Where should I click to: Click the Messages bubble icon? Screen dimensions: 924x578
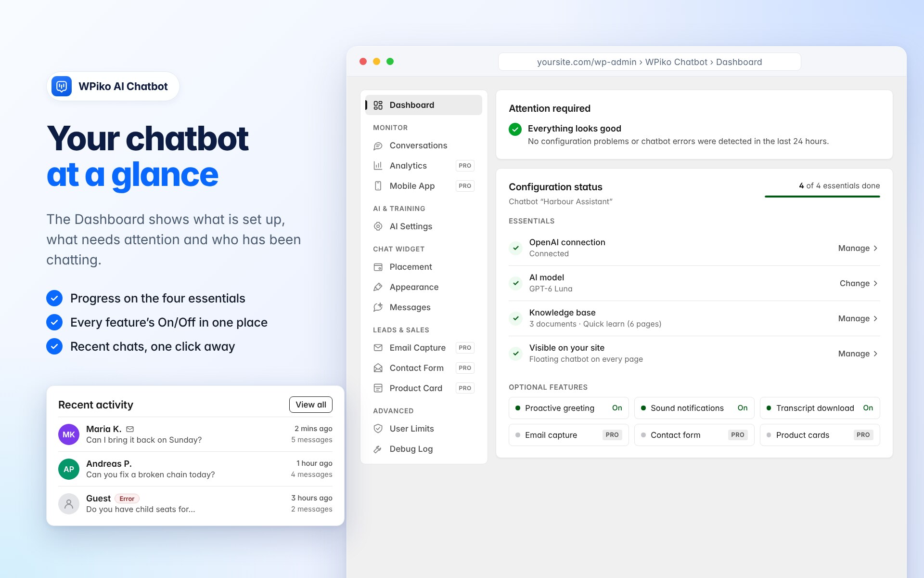[x=378, y=307]
